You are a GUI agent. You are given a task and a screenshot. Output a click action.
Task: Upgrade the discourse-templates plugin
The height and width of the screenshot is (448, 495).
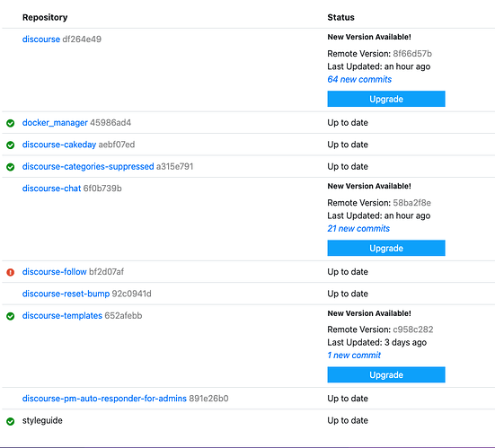(x=386, y=374)
